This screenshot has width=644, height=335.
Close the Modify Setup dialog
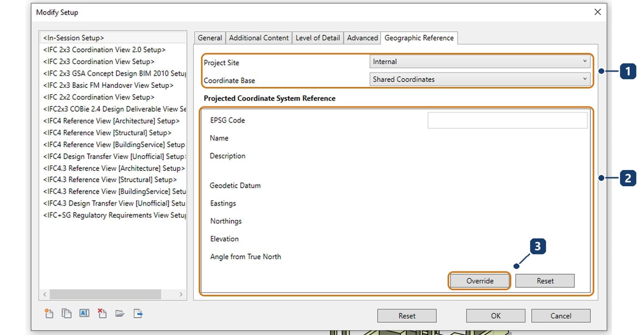pyautogui.click(x=597, y=12)
